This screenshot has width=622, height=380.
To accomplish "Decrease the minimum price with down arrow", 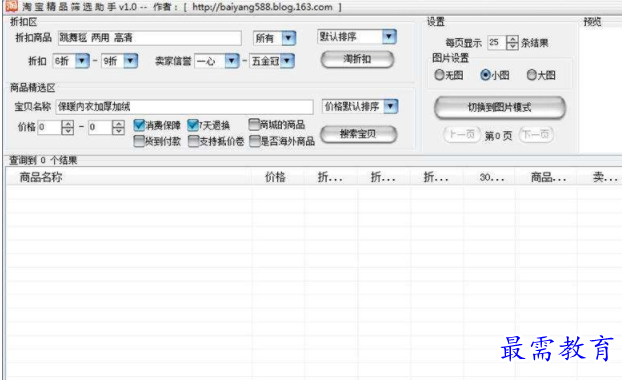I will [67, 131].
